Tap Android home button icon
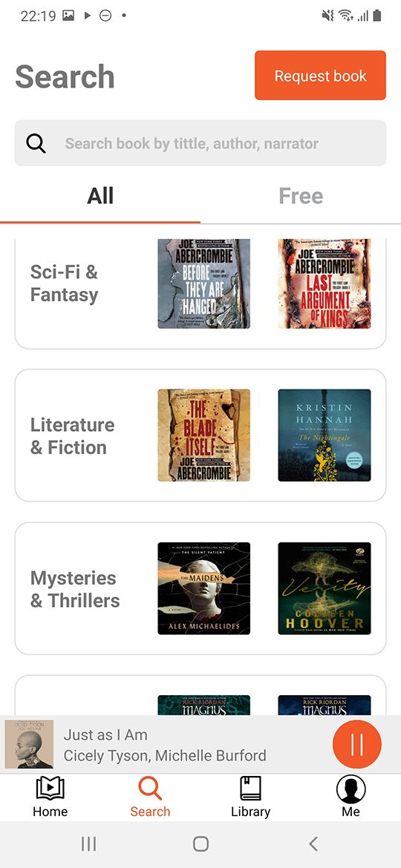The width and height of the screenshot is (401, 868). click(200, 844)
